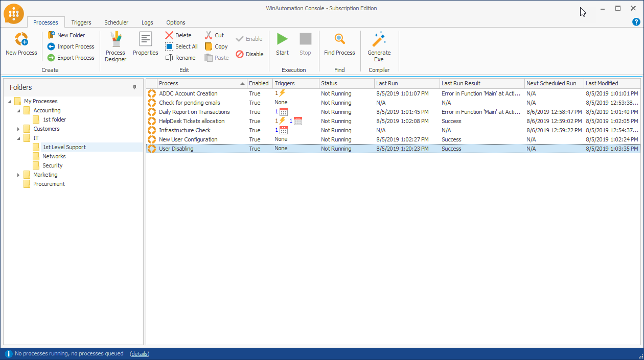Expand the Customers folder
The height and width of the screenshot is (360, 644).
pos(18,129)
